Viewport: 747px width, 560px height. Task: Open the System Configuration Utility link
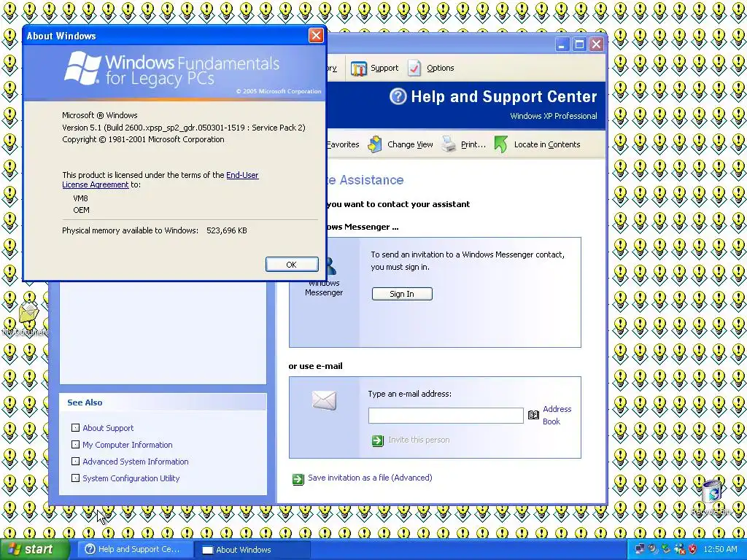pyautogui.click(x=131, y=478)
